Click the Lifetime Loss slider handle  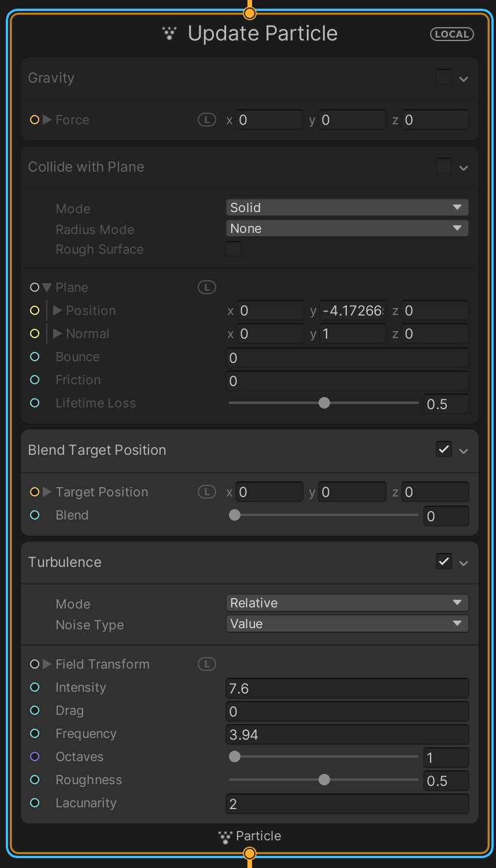coord(324,403)
